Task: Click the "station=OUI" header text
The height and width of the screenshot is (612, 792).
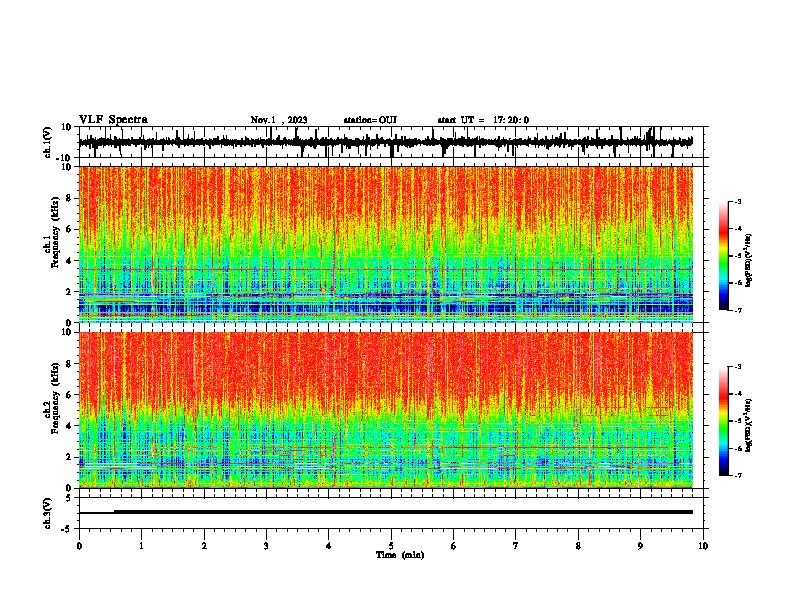Action: (x=370, y=120)
